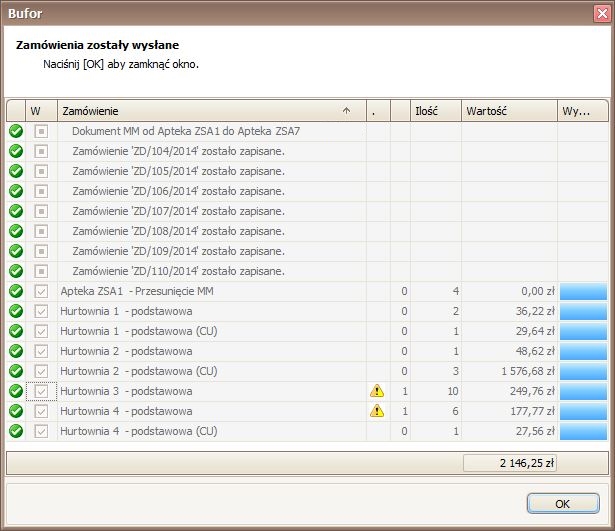Click green check icon for Apteka ZSA1 row
This screenshot has width=615, height=531.
16,291
